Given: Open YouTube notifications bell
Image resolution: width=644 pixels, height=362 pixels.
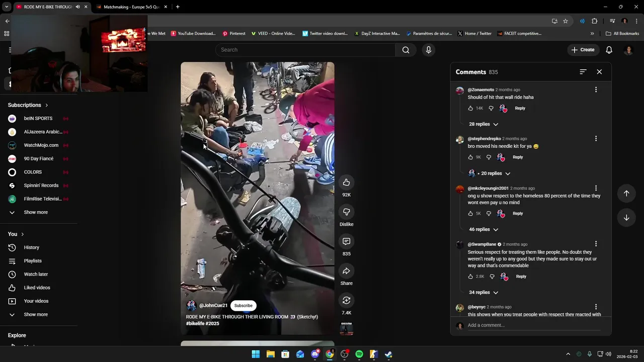Looking at the screenshot, I should coord(609,50).
